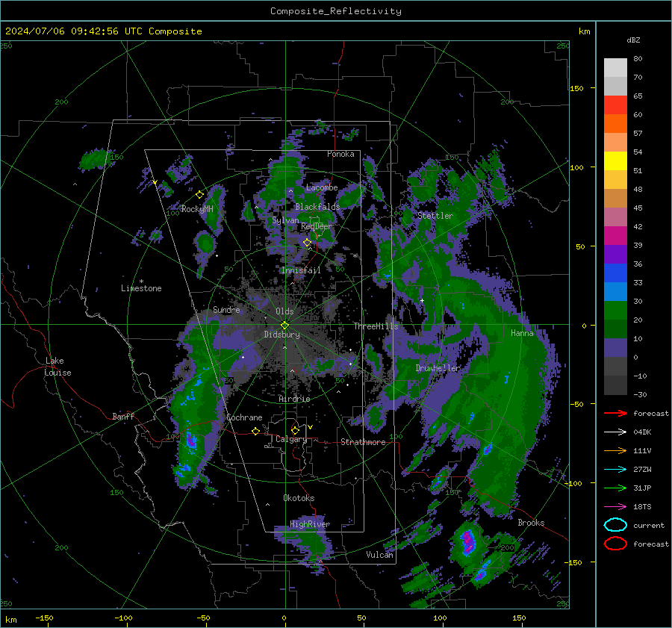Click the strong storm cell southwest of Cochrane
Image resolution: width=672 pixels, height=628 pixels.
click(x=190, y=441)
